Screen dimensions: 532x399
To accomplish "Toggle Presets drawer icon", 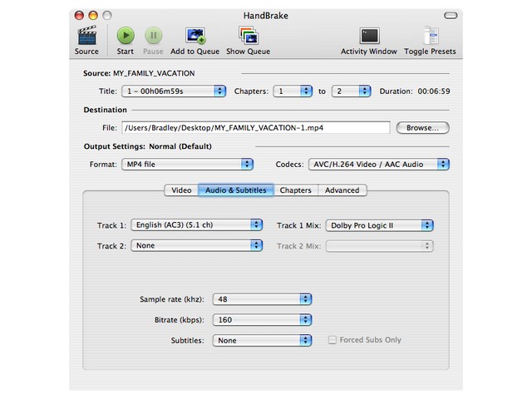I will [431, 35].
